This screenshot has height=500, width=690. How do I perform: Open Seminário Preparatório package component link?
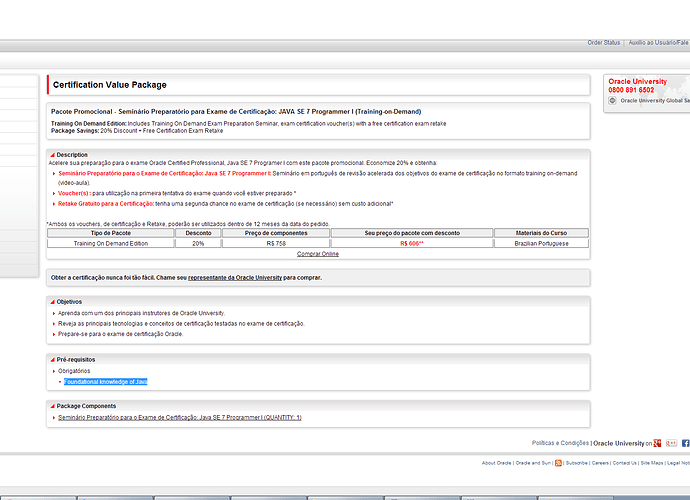coord(180,418)
